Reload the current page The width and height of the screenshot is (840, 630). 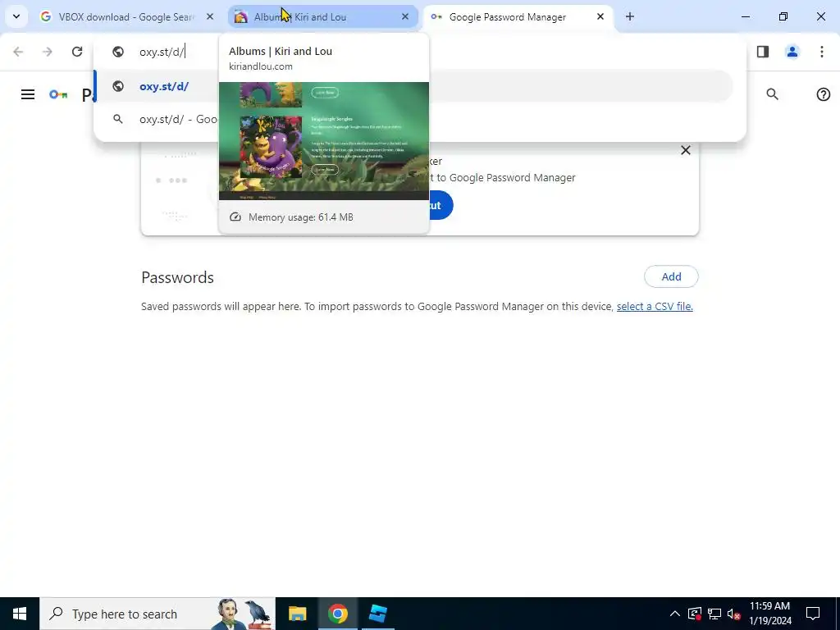click(x=77, y=52)
